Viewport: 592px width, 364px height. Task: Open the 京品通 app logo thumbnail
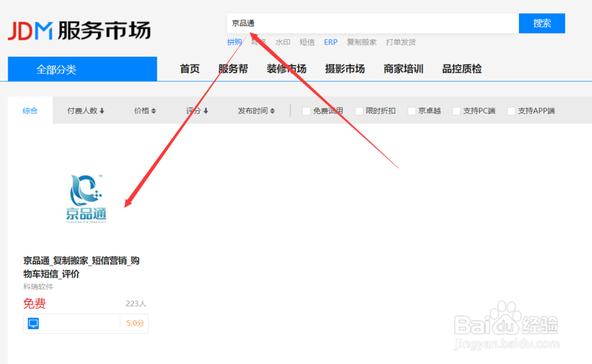point(86,199)
